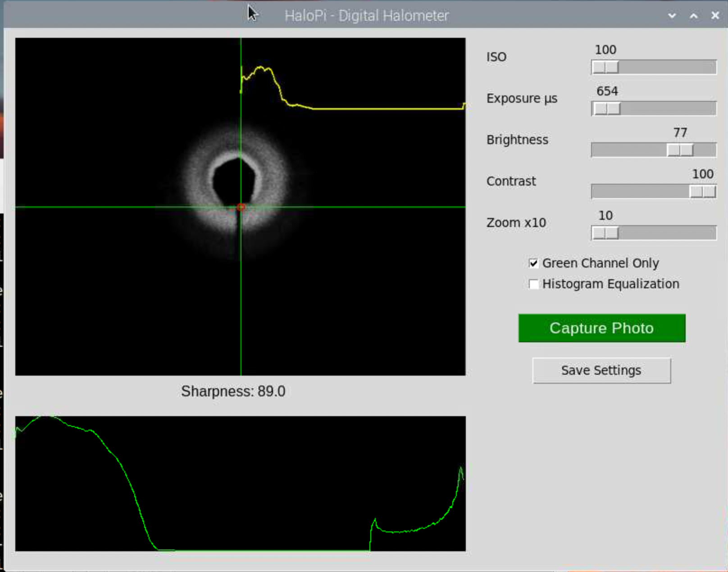728x572 pixels.
Task: Minimize the HaloPi window
Action: pyautogui.click(x=672, y=16)
